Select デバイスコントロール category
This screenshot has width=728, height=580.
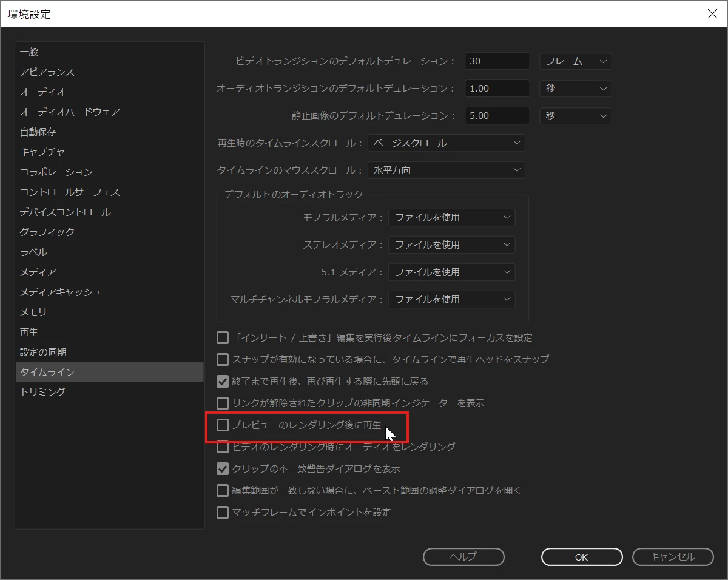[109, 212]
